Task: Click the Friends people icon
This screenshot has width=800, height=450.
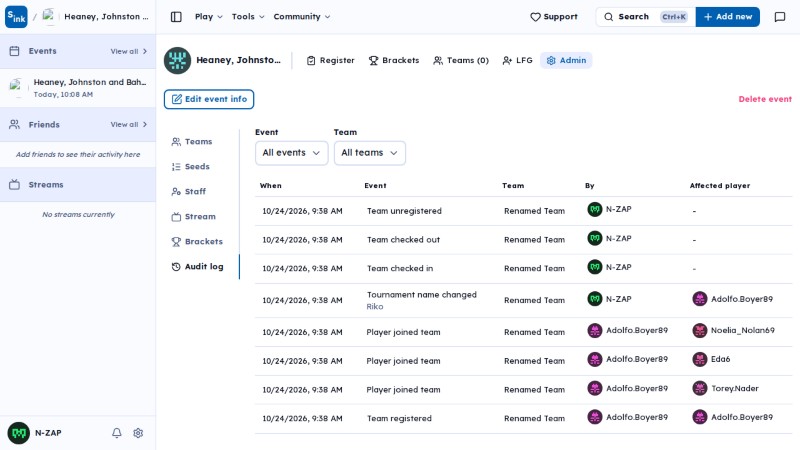Action: click(14, 124)
